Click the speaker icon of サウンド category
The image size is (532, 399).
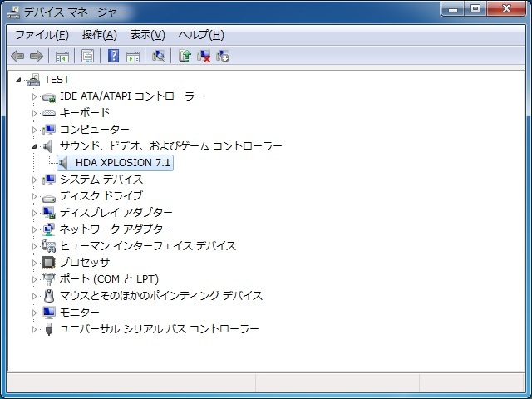pyautogui.click(x=48, y=146)
